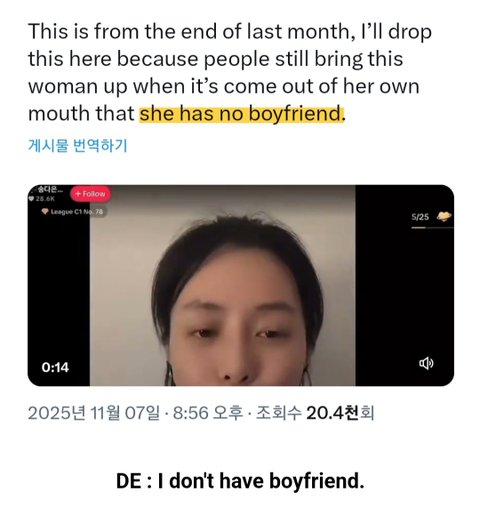Click the plus sign on Follow
This screenshot has width=480, height=524.
click(x=78, y=194)
